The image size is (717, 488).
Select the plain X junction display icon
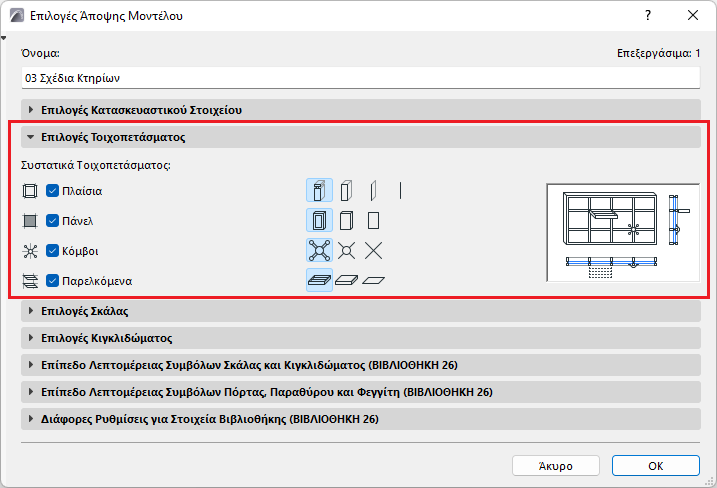coord(373,251)
